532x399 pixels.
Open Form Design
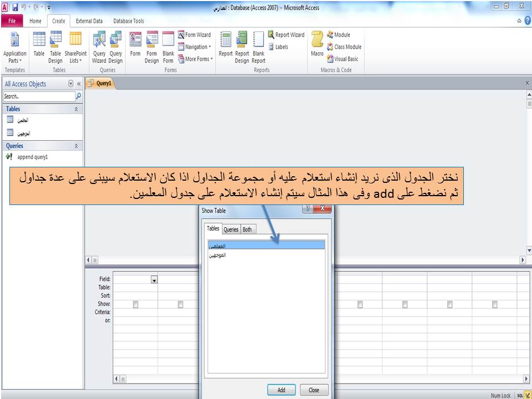(152, 48)
